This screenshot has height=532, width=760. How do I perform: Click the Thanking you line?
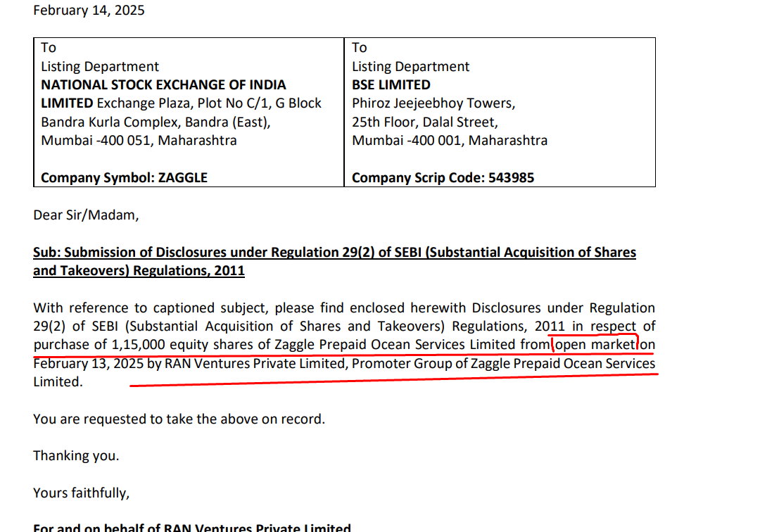click(76, 456)
